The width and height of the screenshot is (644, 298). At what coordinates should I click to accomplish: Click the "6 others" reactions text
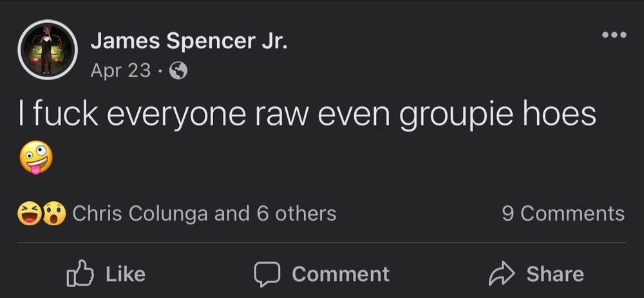point(296,214)
